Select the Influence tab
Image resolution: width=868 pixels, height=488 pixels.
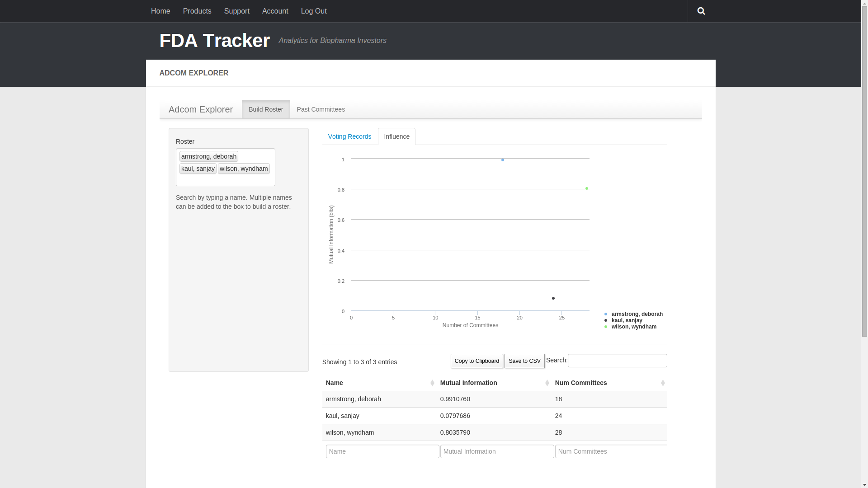coord(397,136)
